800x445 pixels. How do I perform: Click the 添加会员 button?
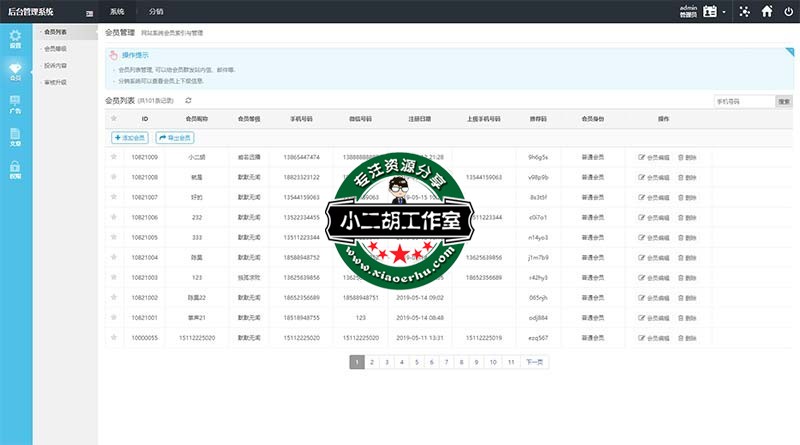[129, 137]
